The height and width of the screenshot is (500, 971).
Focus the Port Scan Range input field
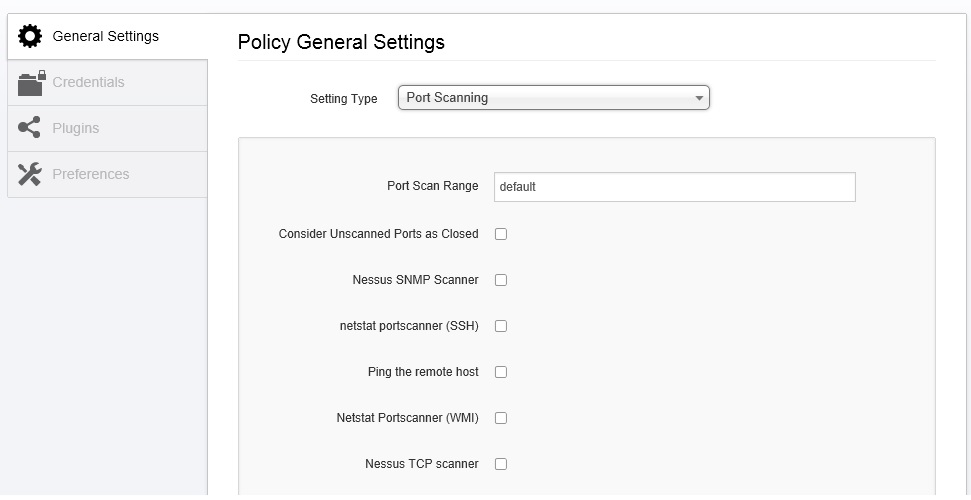tap(674, 187)
